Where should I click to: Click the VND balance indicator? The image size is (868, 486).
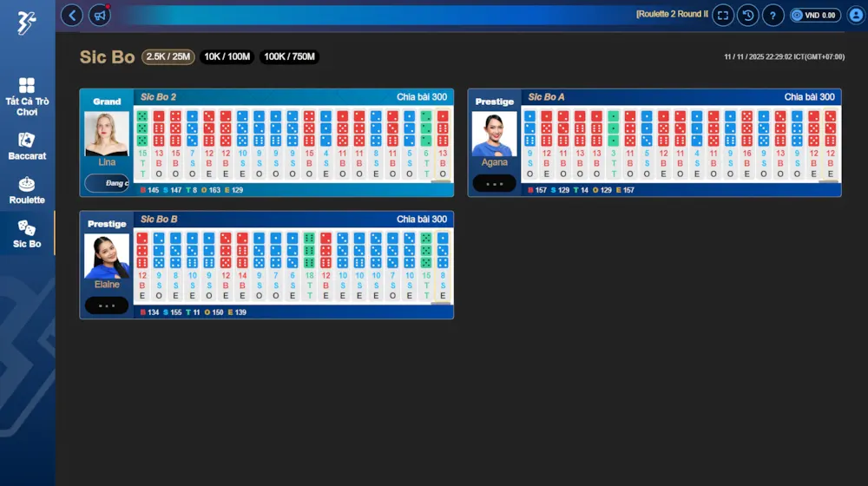(815, 15)
